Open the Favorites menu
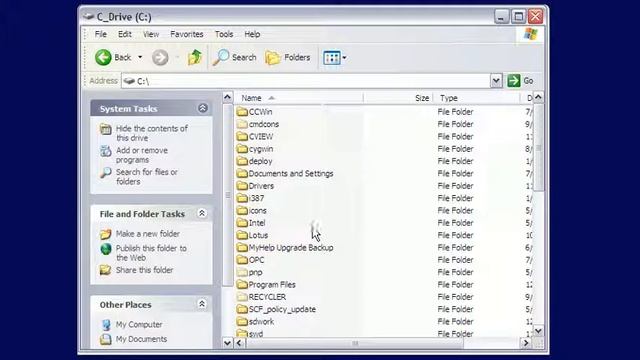 187,34
